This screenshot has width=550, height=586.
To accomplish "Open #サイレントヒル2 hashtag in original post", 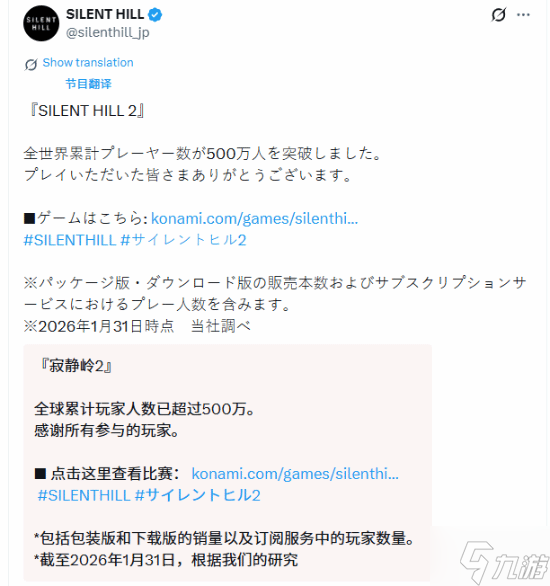I will (183, 240).
